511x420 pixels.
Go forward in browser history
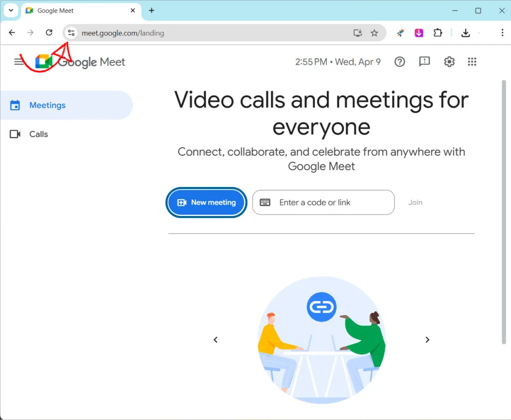(30, 32)
